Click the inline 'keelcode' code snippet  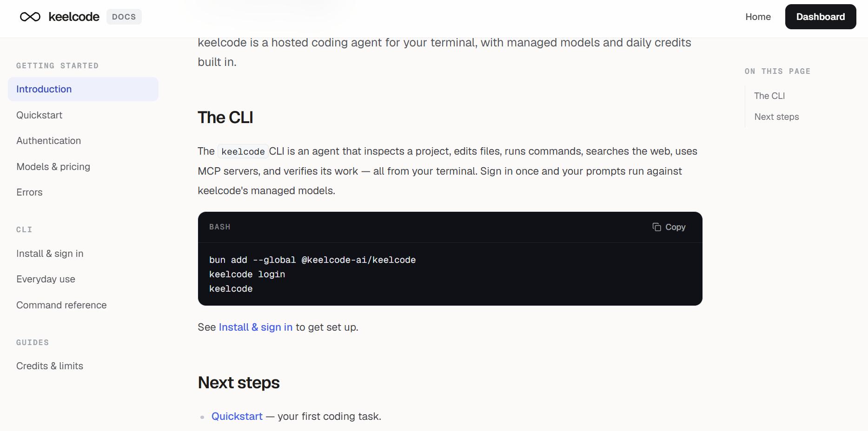click(x=243, y=151)
